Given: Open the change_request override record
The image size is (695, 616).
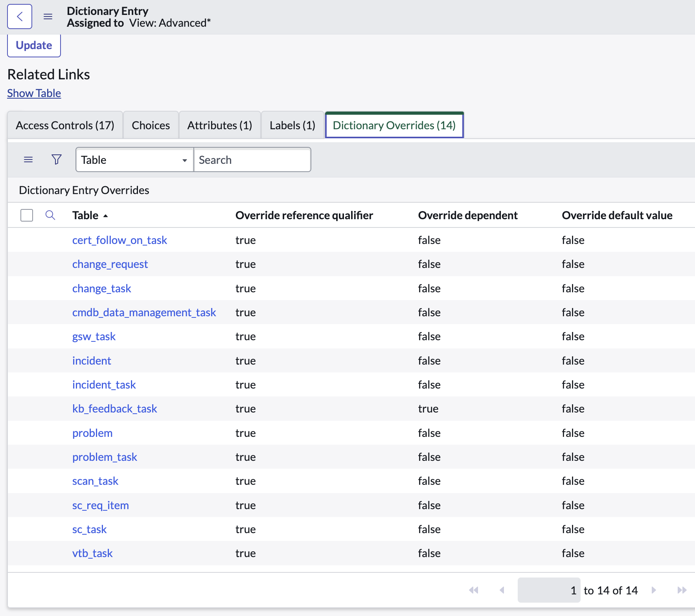Looking at the screenshot, I should point(110,264).
